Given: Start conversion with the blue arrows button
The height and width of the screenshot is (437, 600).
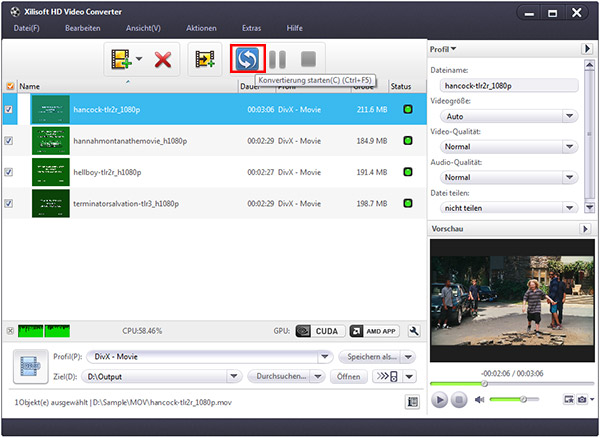Looking at the screenshot, I should click(247, 59).
